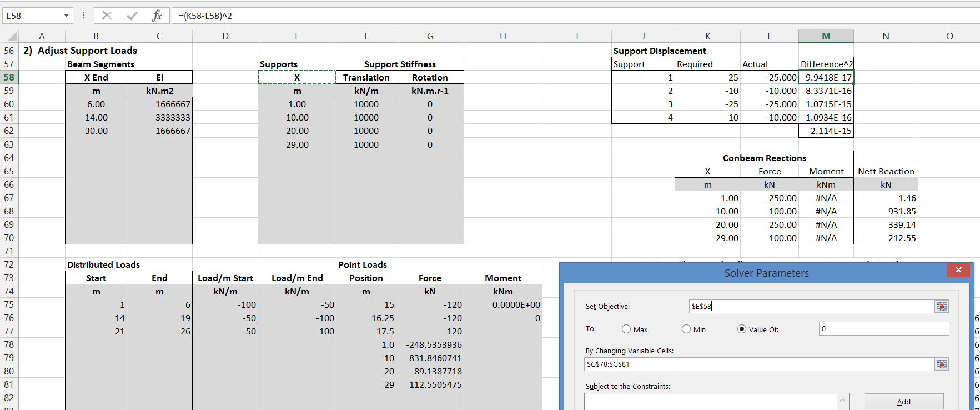Screen dimensions: 980x410
Task: Click the By Changing Variable Cells field
Action: [x=758, y=364]
